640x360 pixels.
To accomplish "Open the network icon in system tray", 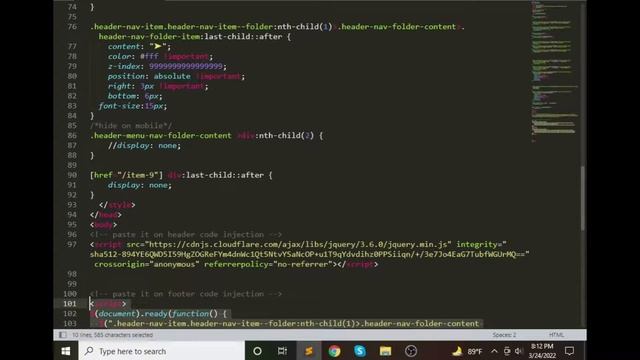I will (x=507, y=351).
